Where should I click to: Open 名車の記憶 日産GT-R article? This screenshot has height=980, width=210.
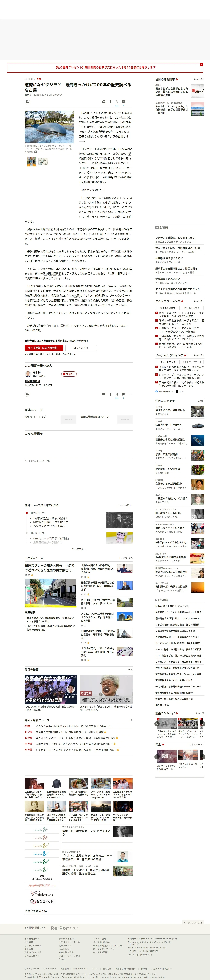click(168, 425)
